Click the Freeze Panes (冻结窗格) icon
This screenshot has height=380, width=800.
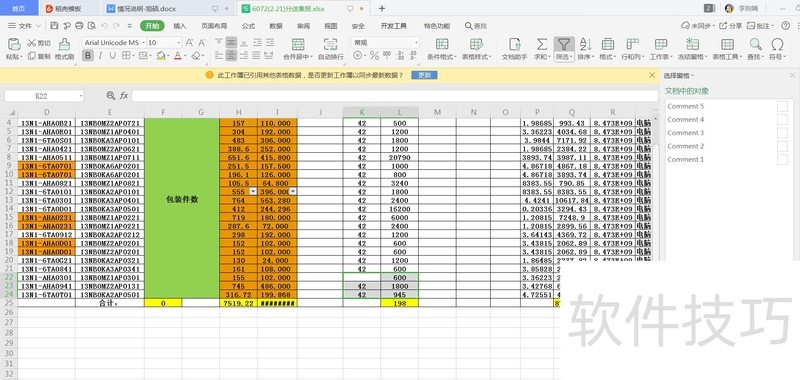[x=693, y=44]
